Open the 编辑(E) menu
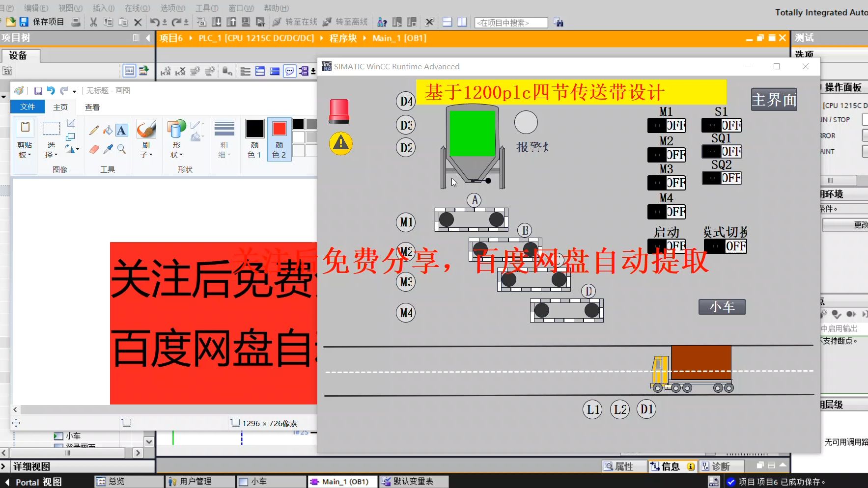This screenshot has height=488, width=868. [x=36, y=8]
